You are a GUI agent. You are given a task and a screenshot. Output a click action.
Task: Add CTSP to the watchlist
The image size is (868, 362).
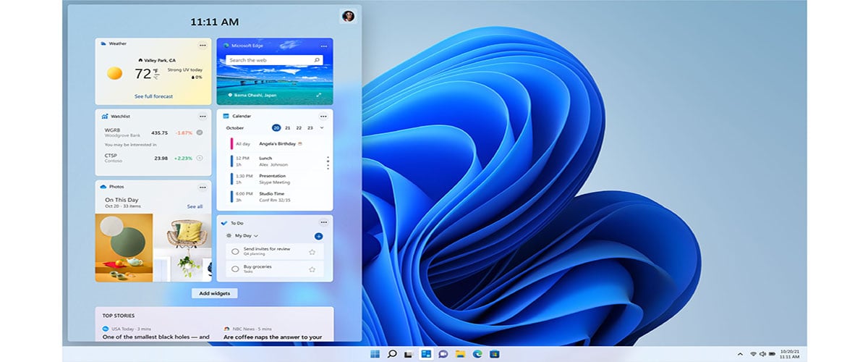[x=200, y=158]
